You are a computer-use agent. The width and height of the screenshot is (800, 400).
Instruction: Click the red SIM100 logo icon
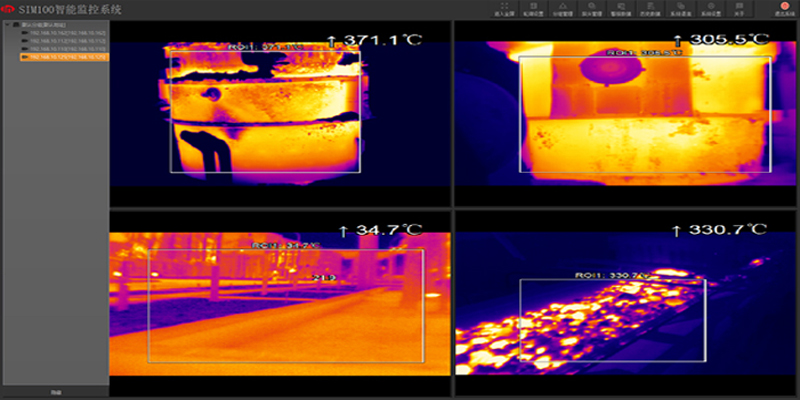(x=9, y=8)
